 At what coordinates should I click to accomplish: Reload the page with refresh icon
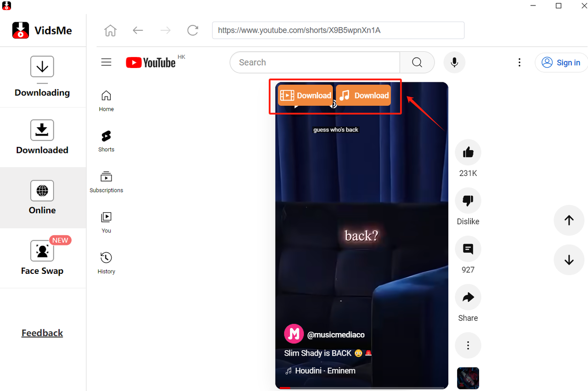click(x=193, y=30)
